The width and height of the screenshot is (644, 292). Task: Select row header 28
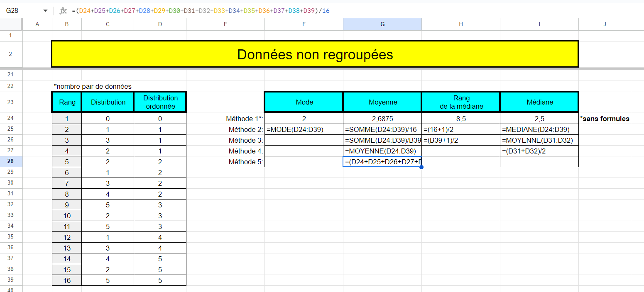click(x=11, y=161)
